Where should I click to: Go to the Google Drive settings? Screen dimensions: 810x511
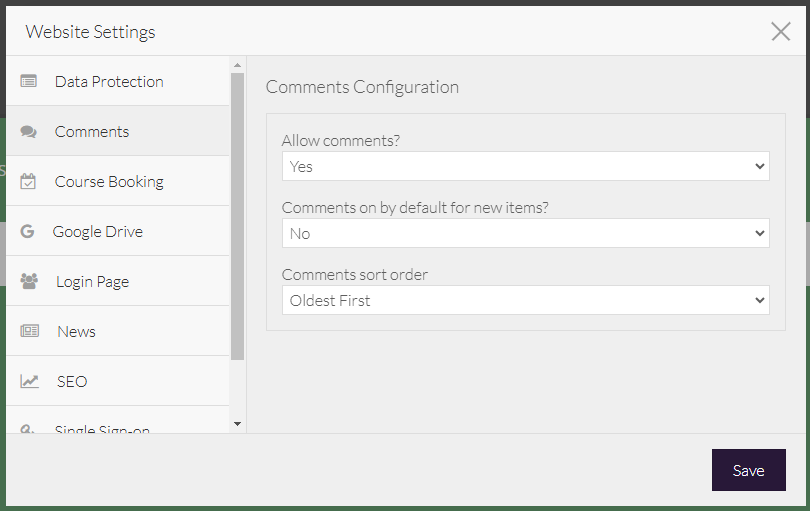pos(98,231)
